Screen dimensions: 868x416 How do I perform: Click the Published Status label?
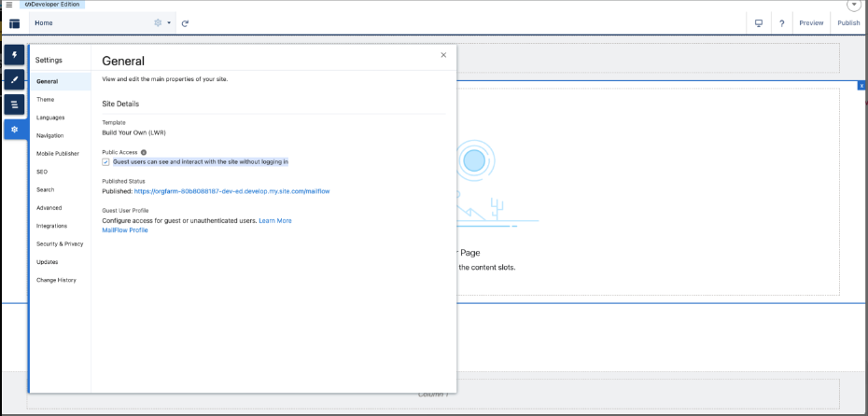[123, 181]
